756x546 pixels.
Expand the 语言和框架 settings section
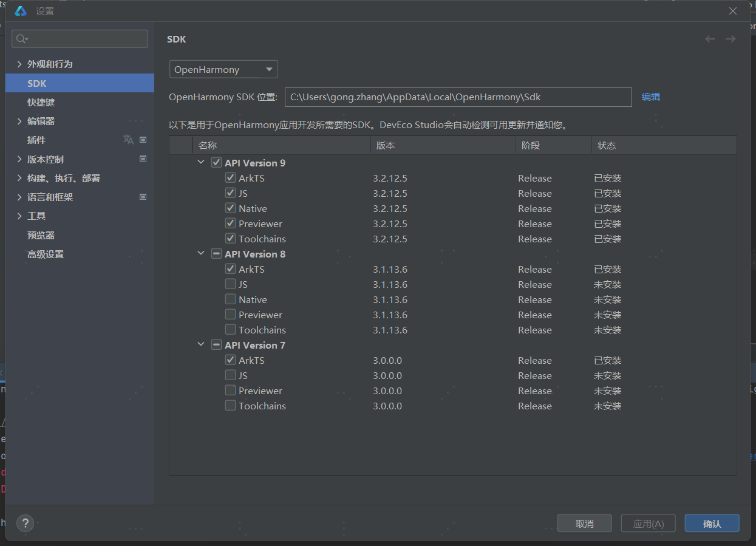pyautogui.click(x=19, y=197)
